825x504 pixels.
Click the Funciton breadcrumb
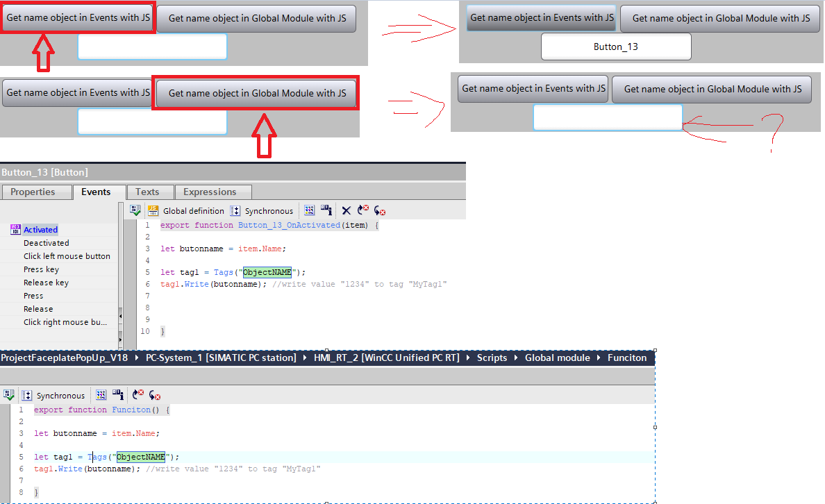tap(627, 358)
